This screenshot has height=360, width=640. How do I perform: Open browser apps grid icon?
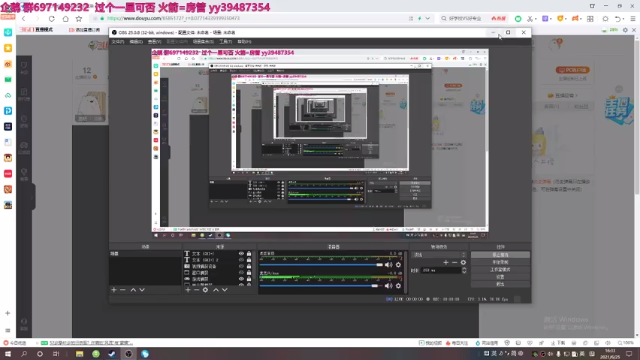[590, 18]
